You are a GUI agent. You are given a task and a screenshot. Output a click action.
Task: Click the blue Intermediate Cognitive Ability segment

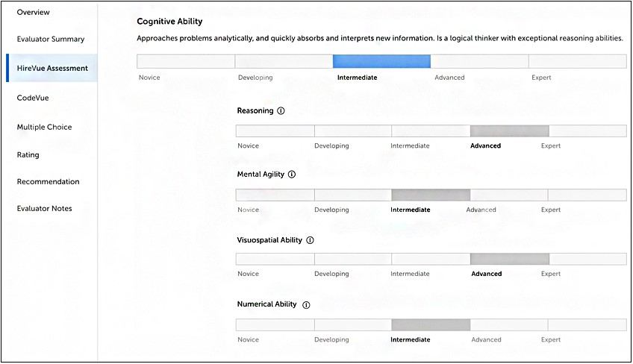(381, 61)
